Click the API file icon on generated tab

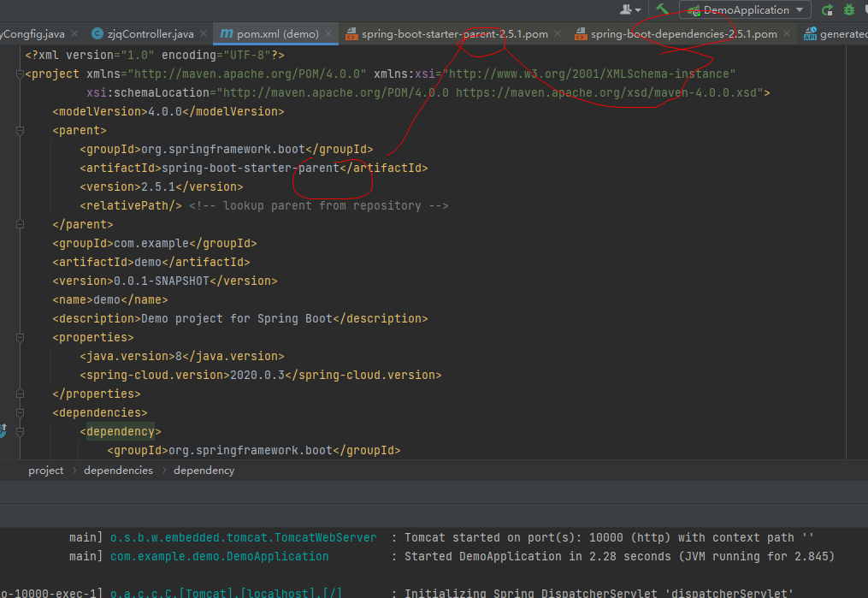810,33
